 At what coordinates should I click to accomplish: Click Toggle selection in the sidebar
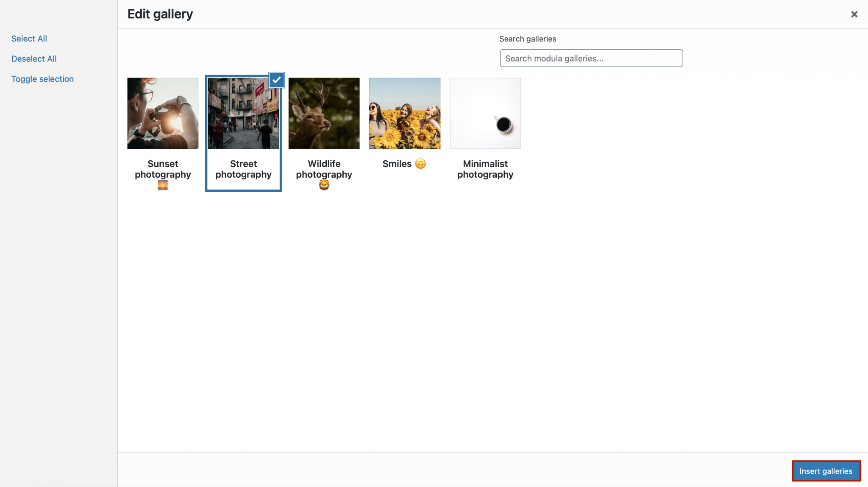click(x=42, y=78)
